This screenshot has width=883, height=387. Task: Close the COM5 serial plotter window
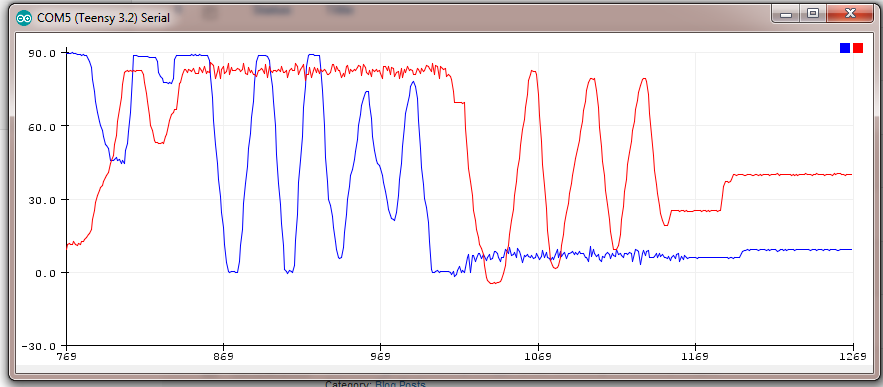pyautogui.click(x=850, y=14)
